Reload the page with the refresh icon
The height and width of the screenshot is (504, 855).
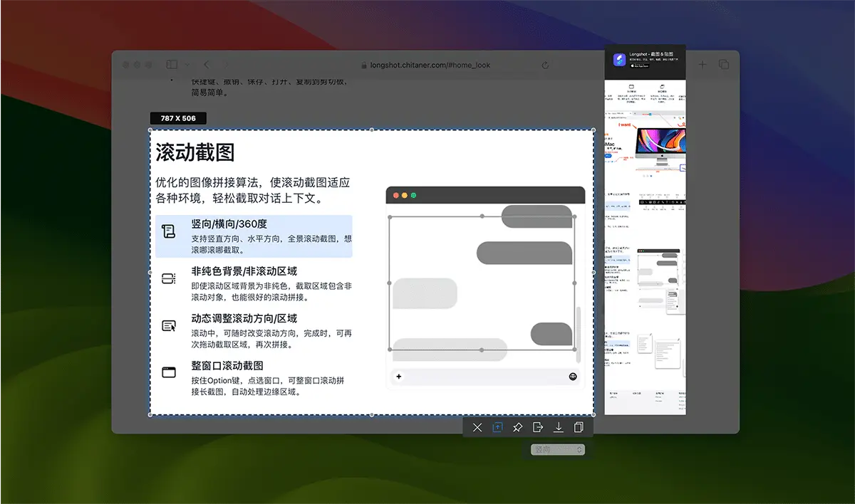click(x=545, y=64)
